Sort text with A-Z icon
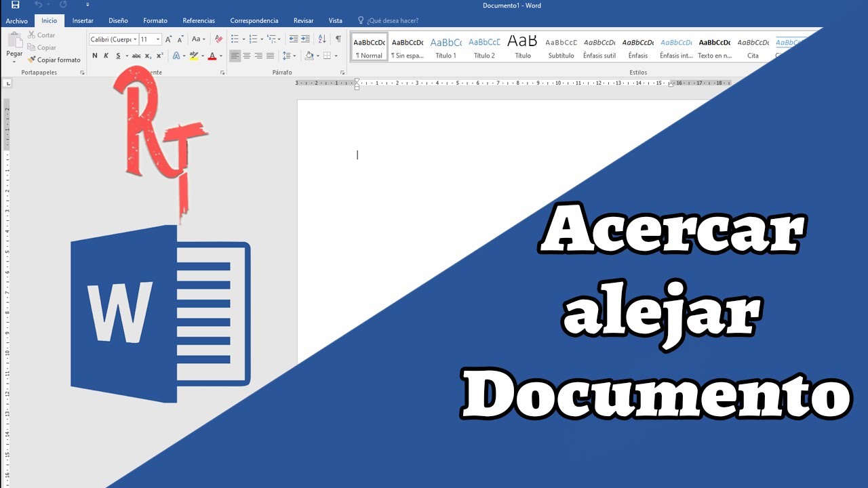The width and height of the screenshot is (868, 488). coord(322,39)
